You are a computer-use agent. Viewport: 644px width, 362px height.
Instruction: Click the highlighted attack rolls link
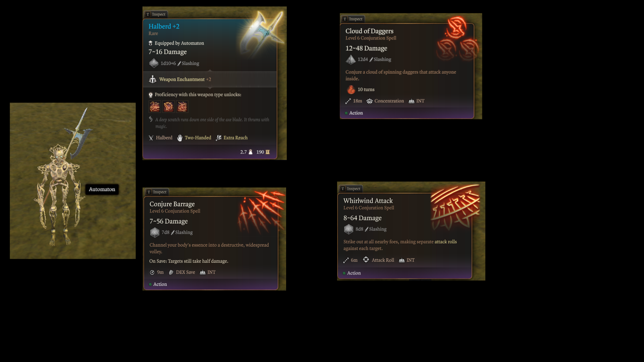(445, 242)
